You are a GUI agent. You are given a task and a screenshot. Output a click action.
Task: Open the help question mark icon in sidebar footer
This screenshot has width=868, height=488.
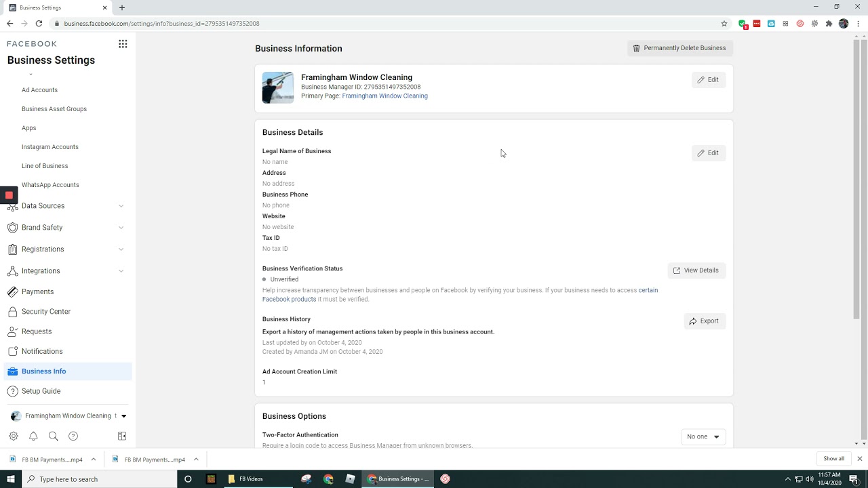[x=73, y=436]
